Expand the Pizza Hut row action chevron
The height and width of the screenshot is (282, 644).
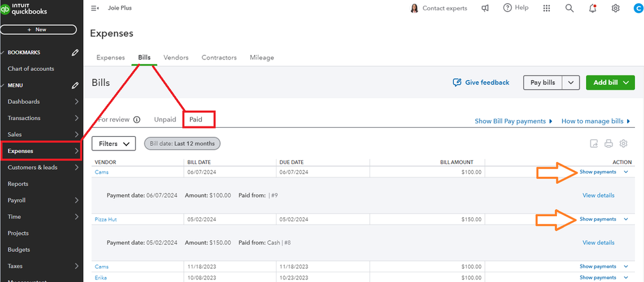[625, 219]
